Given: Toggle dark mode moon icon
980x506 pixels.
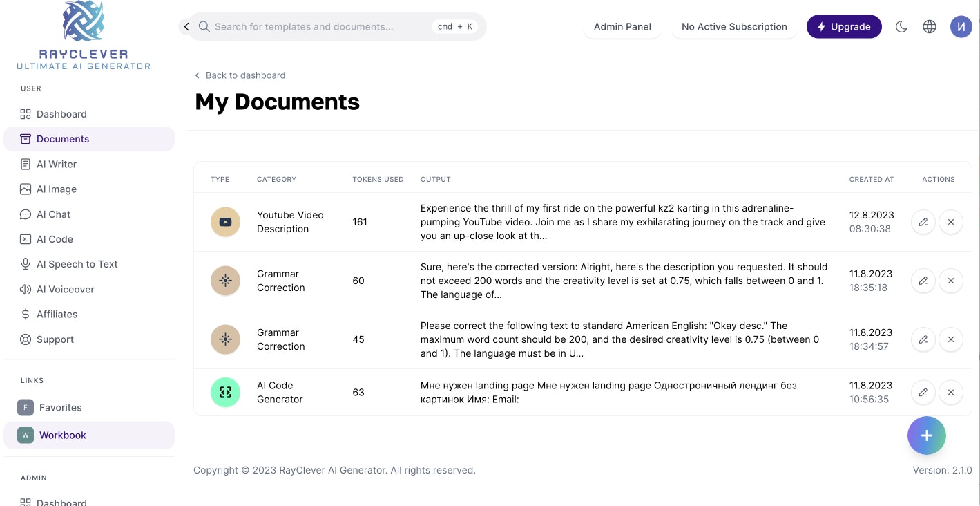Looking at the screenshot, I should pyautogui.click(x=901, y=27).
